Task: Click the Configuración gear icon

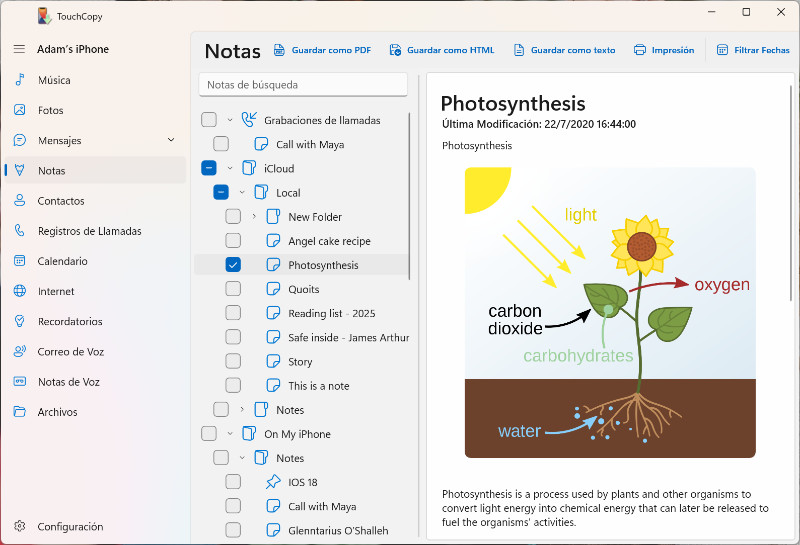Action: point(19,526)
